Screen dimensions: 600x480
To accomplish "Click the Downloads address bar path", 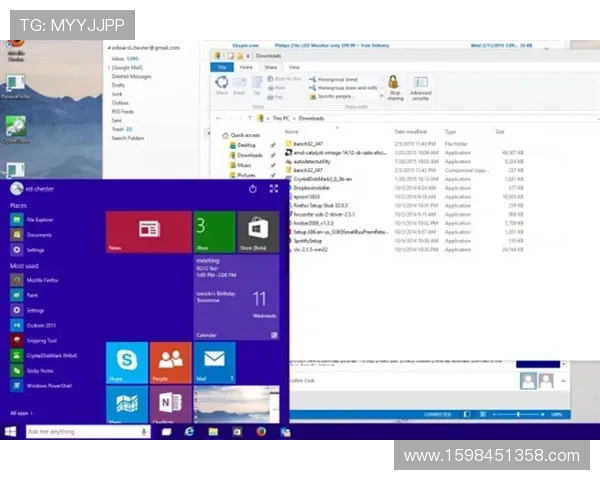I will coord(298,118).
